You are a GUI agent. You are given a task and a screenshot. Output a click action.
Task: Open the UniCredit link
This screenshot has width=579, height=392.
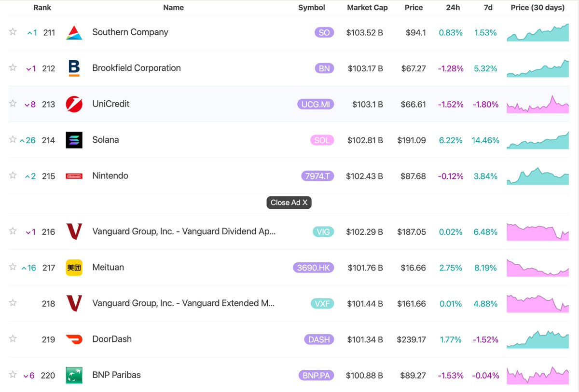click(111, 104)
